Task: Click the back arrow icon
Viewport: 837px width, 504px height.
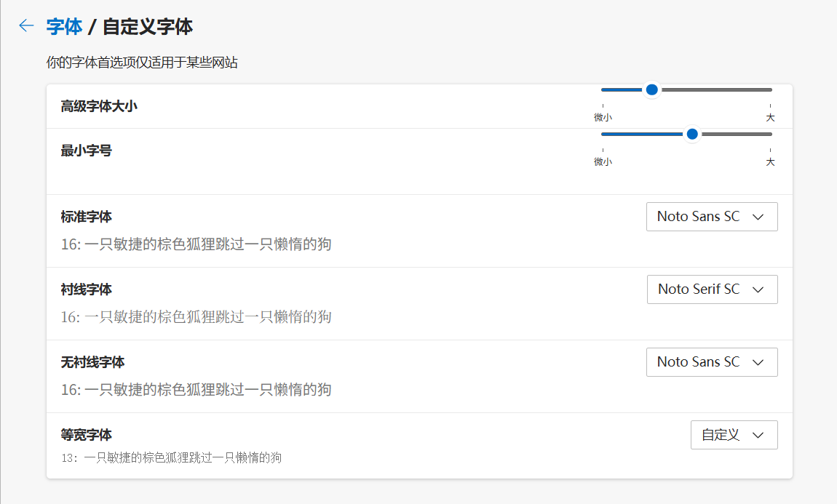Action: (x=26, y=26)
